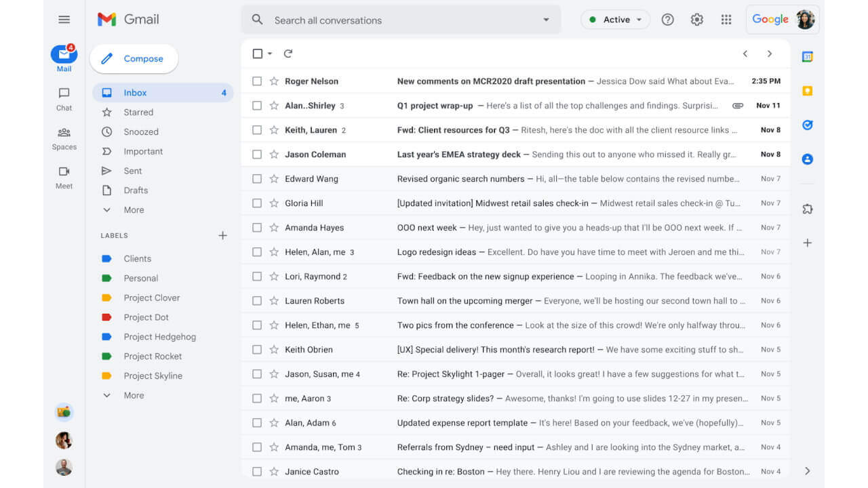Open Meet from the left rail
Viewport: 868px width, 488px height.
[63, 178]
